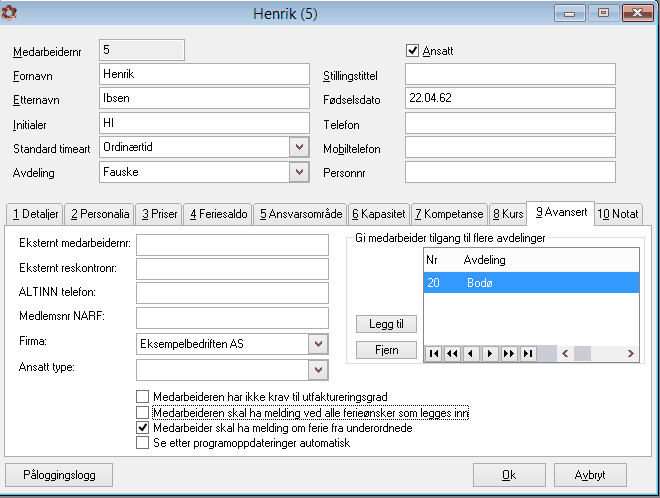Uncheck 'melding om ferie fra underordnede'

click(142, 428)
